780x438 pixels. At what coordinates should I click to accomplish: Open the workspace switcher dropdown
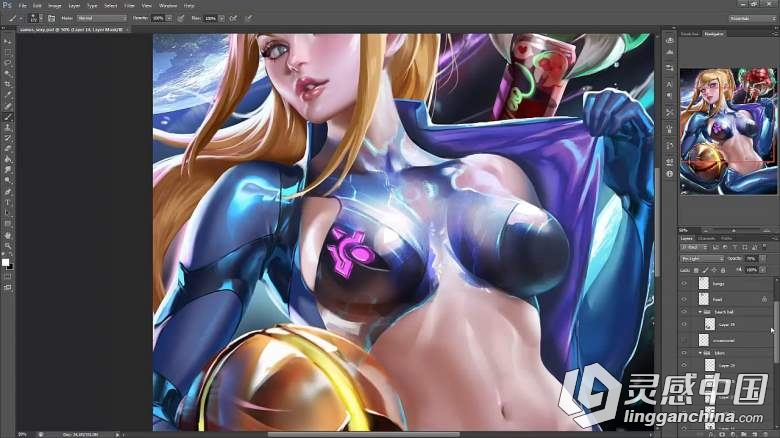pyautogui.click(x=752, y=18)
